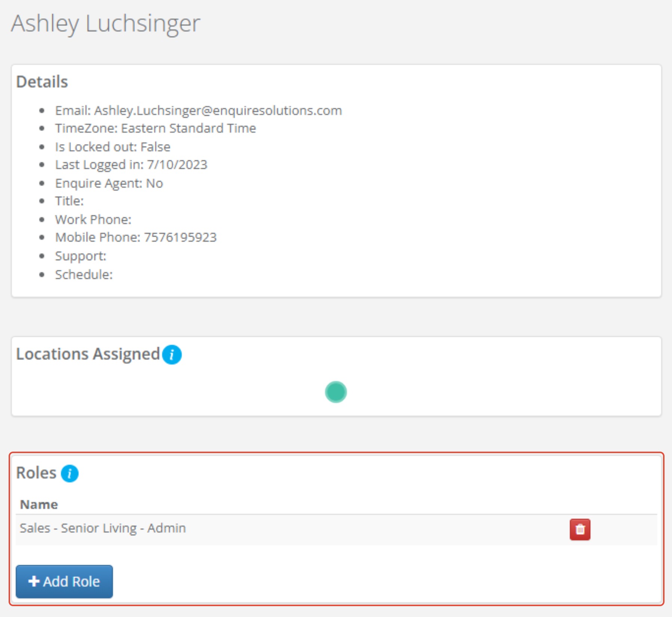Click the Mobile Phone: 7576195923 line
Viewport: 672px width, 617px height.
[x=136, y=237]
